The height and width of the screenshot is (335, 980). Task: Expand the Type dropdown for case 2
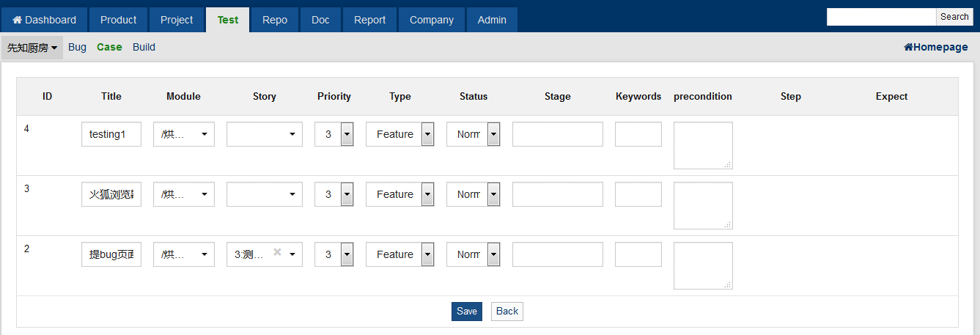[427, 254]
